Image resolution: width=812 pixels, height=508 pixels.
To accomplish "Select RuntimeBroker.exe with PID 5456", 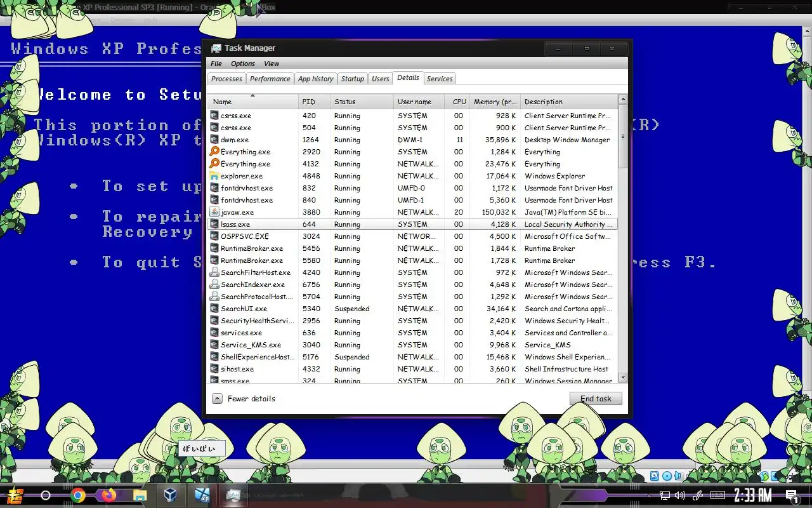I will 412,248.
